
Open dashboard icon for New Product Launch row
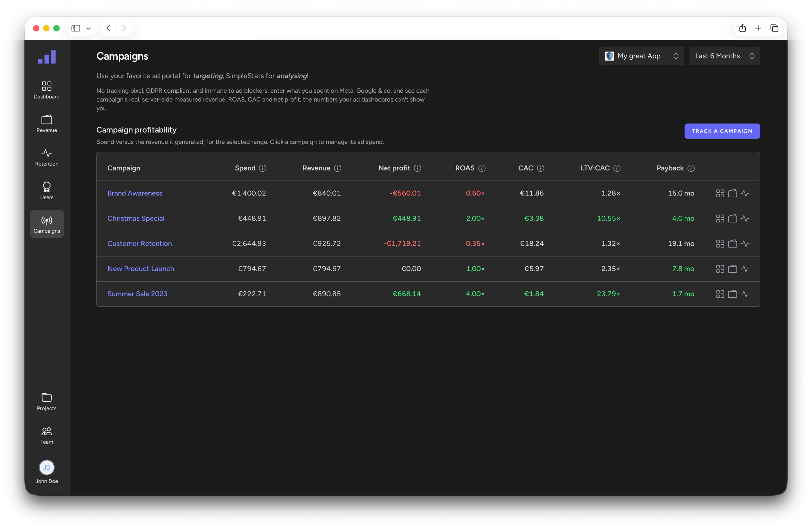click(x=720, y=269)
